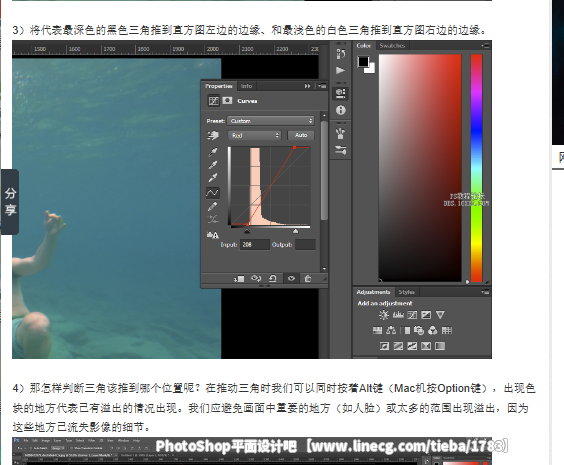Screen dimensions: 564x465
Task: Switch to the Styles tab
Action: [x=406, y=292]
